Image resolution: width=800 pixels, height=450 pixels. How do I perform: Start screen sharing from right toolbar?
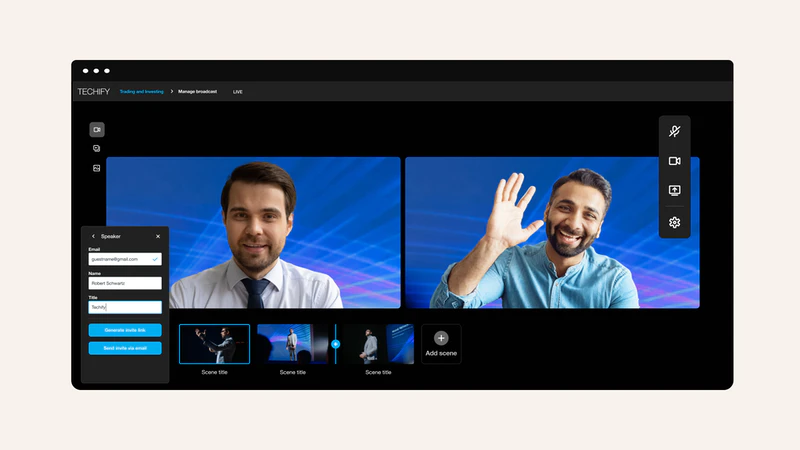tap(674, 190)
